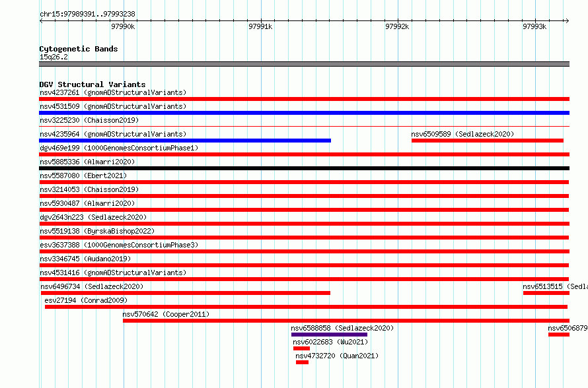Select the black bar under nsv5885336

coord(304,168)
